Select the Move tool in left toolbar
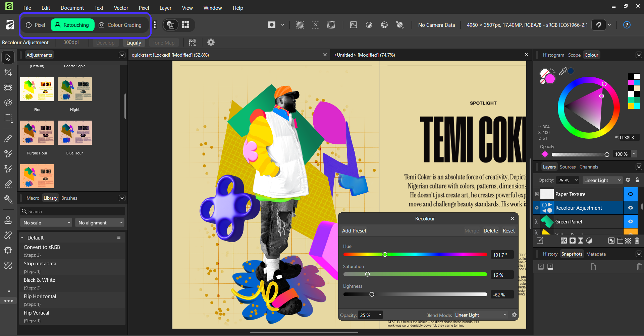This screenshot has width=644, height=336. click(8, 57)
